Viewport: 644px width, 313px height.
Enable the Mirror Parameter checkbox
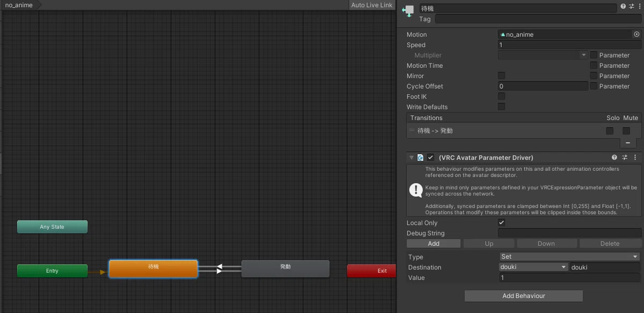pos(594,76)
